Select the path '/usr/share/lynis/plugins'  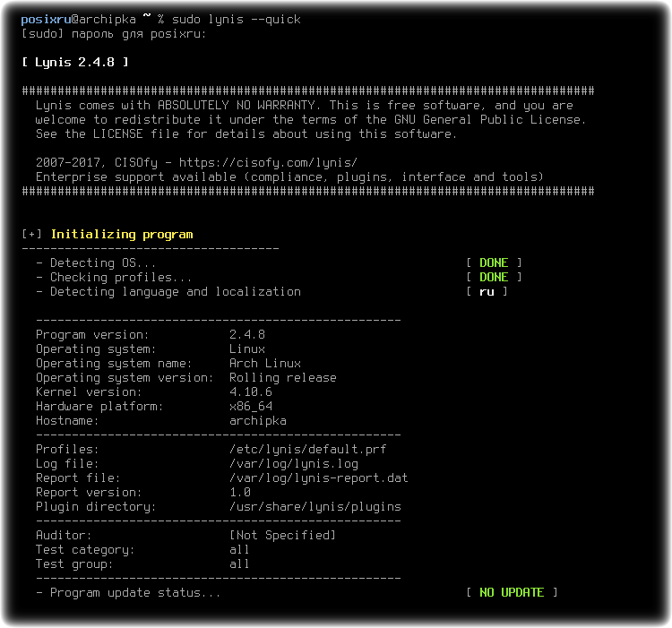click(315, 507)
